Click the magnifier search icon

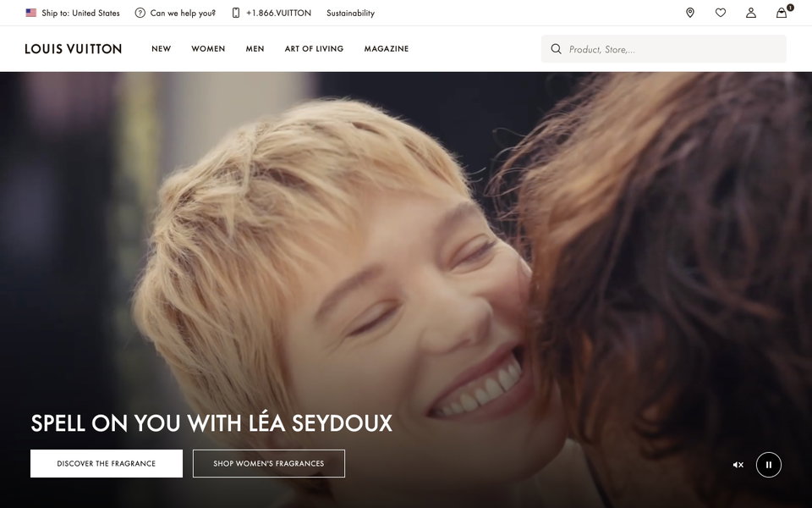click(x=557, y=49)
